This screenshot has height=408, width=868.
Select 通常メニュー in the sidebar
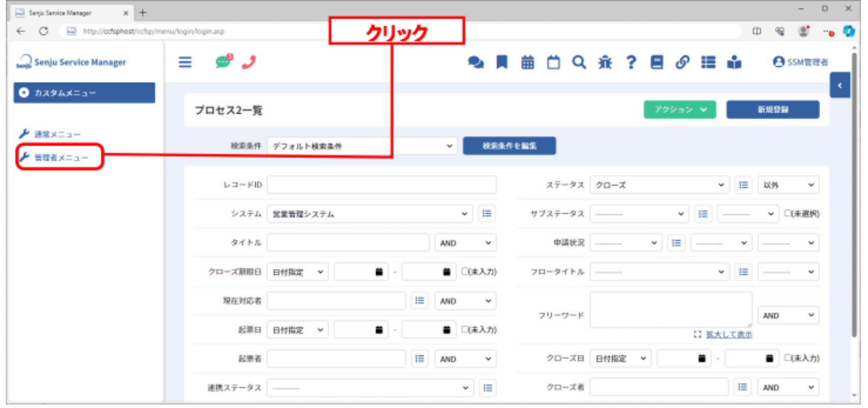pyautogui.click(x=50, y=134)
